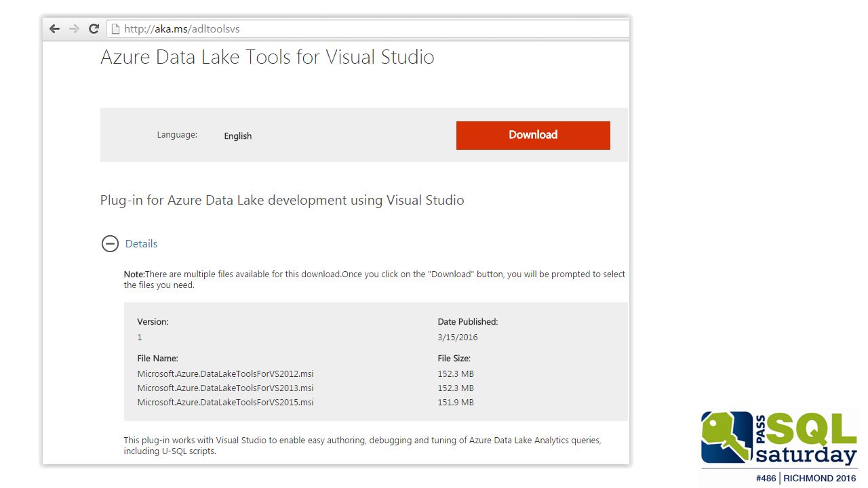This screenshot has height=488, width=868.
Task: Click the File Name: label
Action: (157, 359)
